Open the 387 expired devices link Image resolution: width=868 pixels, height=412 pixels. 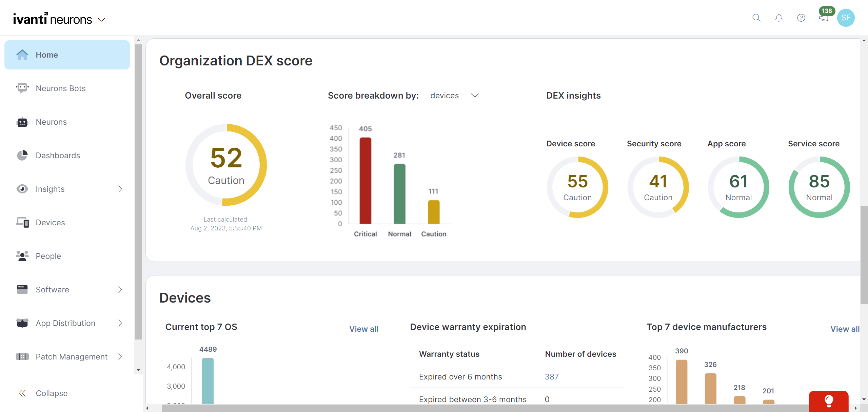pyautogui.click(x=552, y=377)
